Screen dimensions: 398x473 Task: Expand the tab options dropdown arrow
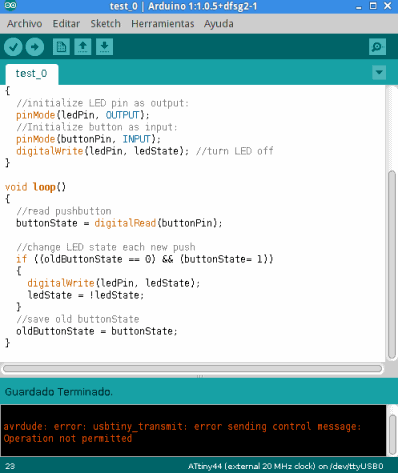[379, 72]
